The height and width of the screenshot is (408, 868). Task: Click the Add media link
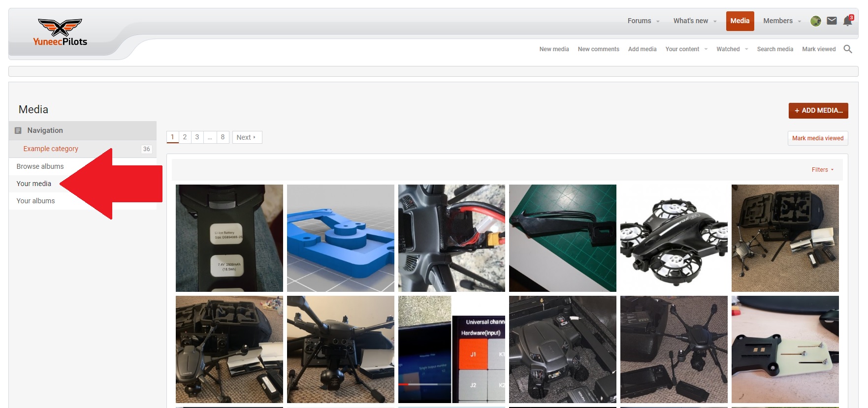point(642,49)
